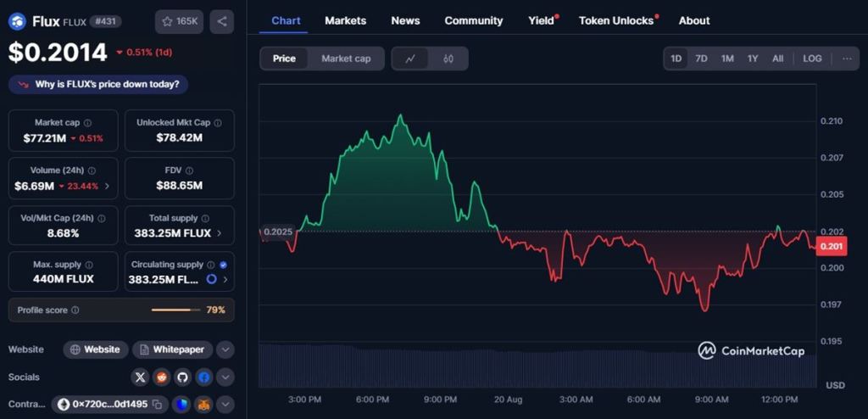The image size is (868, 419).
Task: Click the #431 rank badge
Action: pos(105,21)
